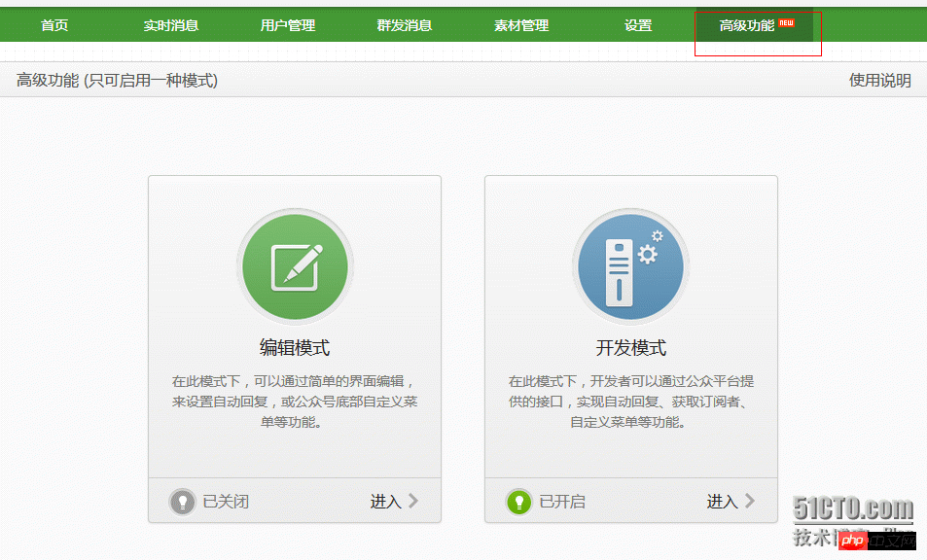
Task: Click the 已开启 status label
Action: pos(562,502)
